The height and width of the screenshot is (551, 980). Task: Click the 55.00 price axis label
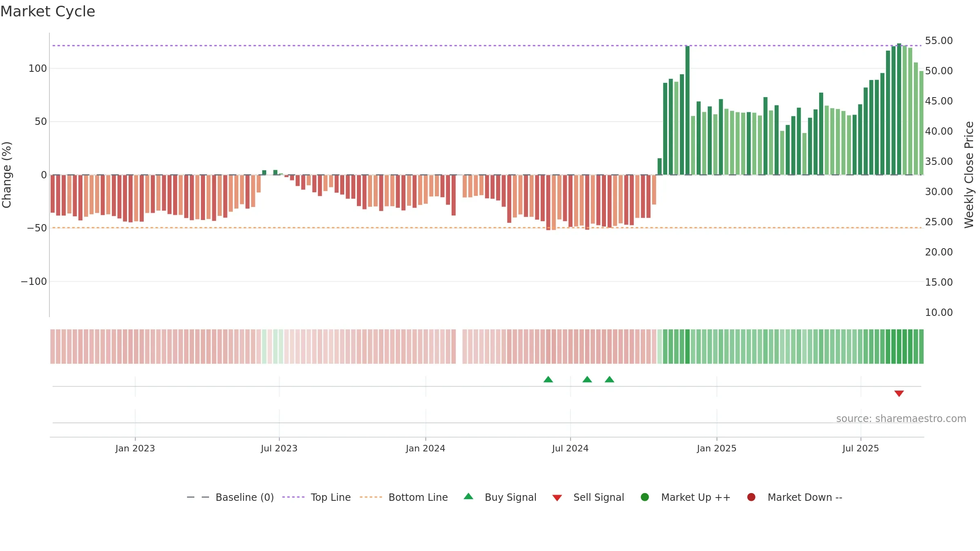coord(939,41)
